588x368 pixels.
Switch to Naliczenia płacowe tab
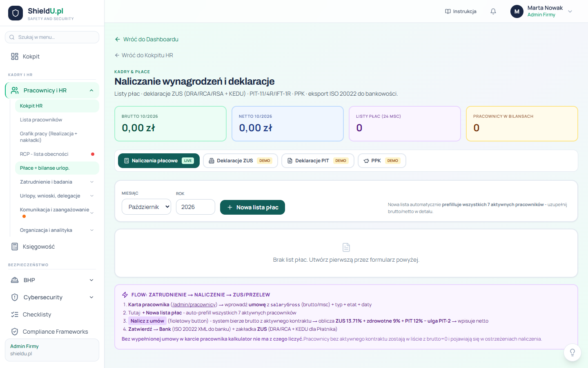click(159, 161)
